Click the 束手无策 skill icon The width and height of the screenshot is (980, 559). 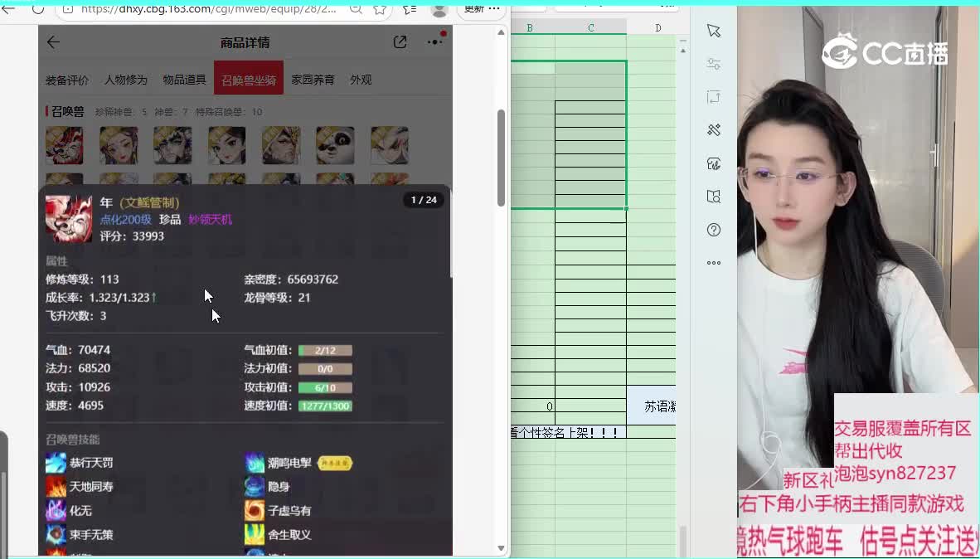coord(56,535)
